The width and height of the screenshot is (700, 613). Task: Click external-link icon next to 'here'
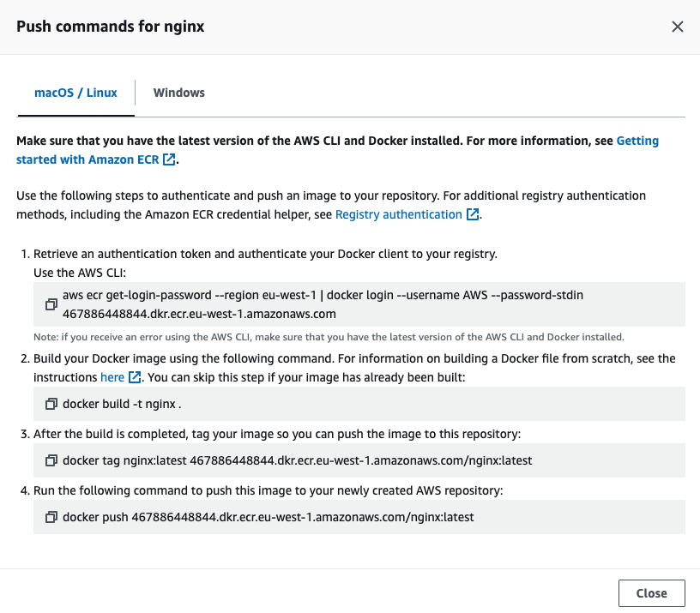[134, 378]
